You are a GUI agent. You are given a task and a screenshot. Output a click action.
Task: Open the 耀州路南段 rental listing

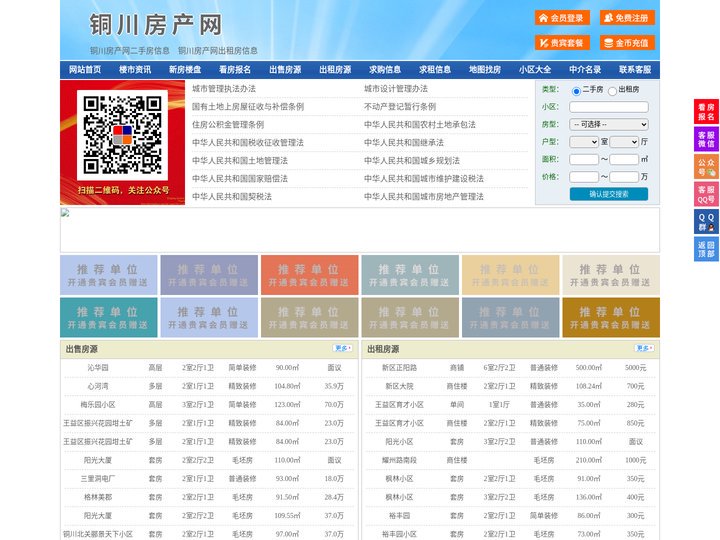399,460
